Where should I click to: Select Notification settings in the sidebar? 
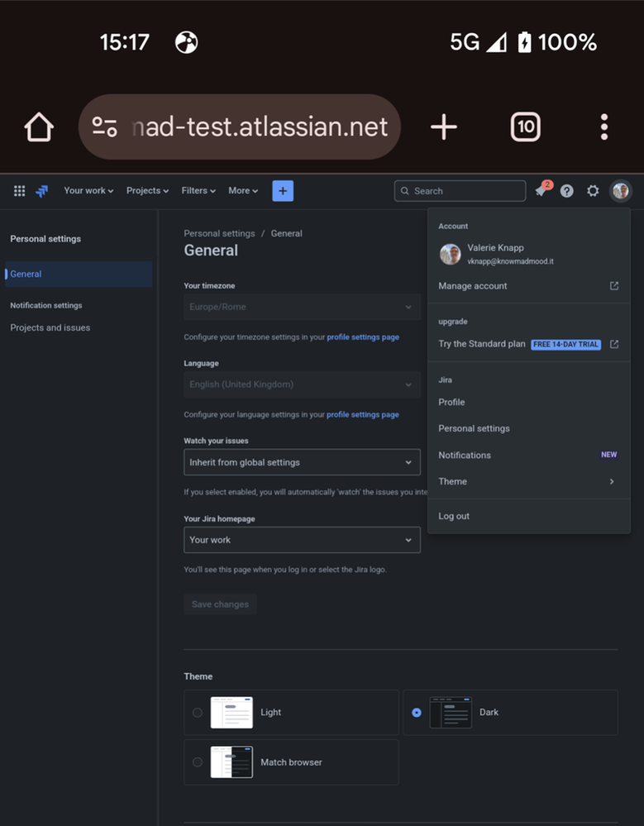[x=46, y=305]
